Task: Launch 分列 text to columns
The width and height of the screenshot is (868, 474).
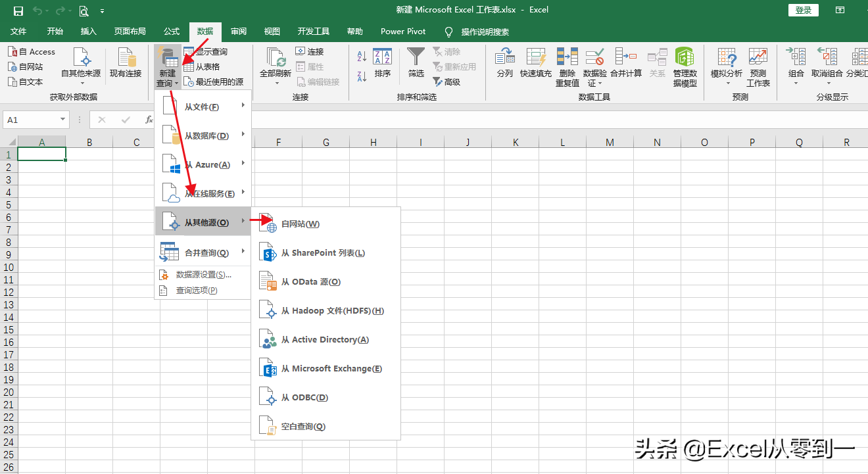Action: 505,64
